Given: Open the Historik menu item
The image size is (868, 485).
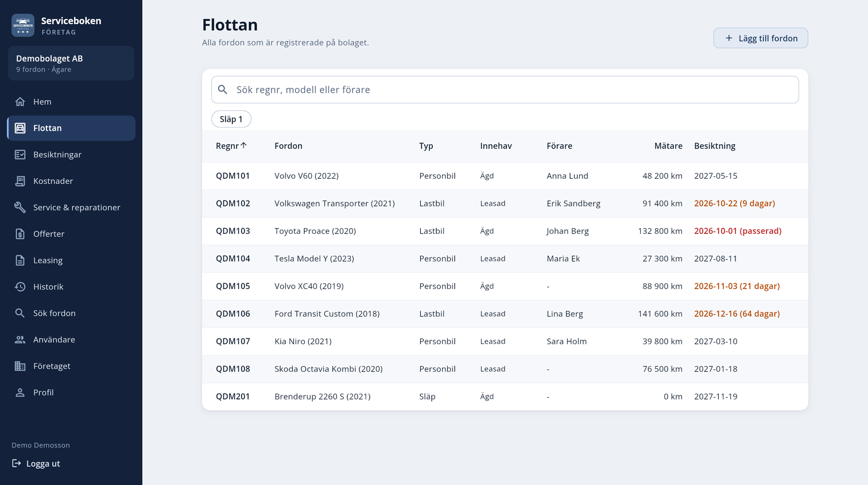Looking at the screenshot, I should click(71, 287).
